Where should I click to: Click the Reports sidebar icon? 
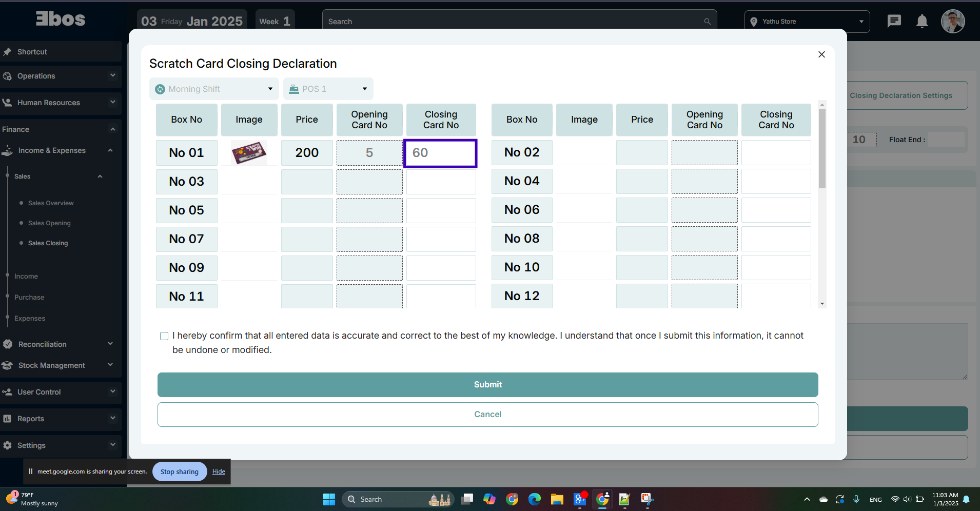(x=7, y=419)
